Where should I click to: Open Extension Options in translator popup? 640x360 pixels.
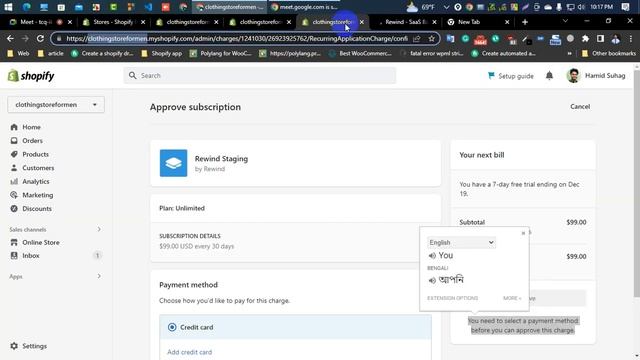(x=452, y=298)
